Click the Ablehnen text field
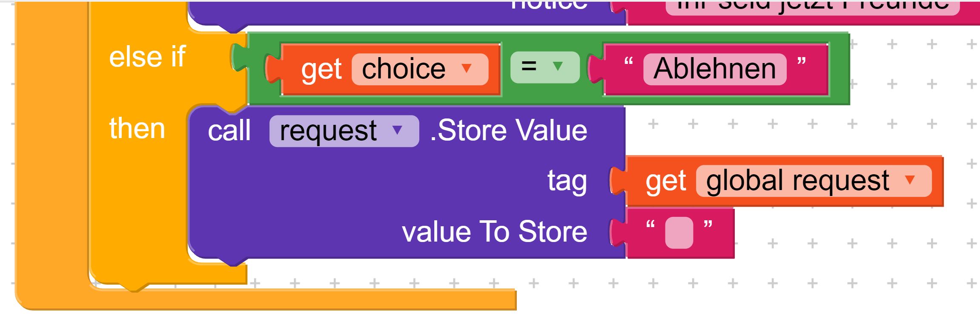Screen dimensions: 980x317 click(715, 69)
